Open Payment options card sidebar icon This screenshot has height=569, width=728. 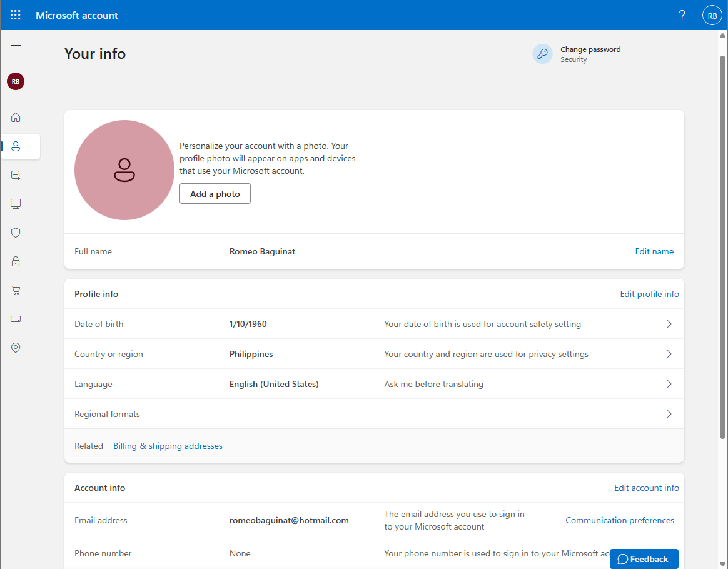[x=16, y=319]
